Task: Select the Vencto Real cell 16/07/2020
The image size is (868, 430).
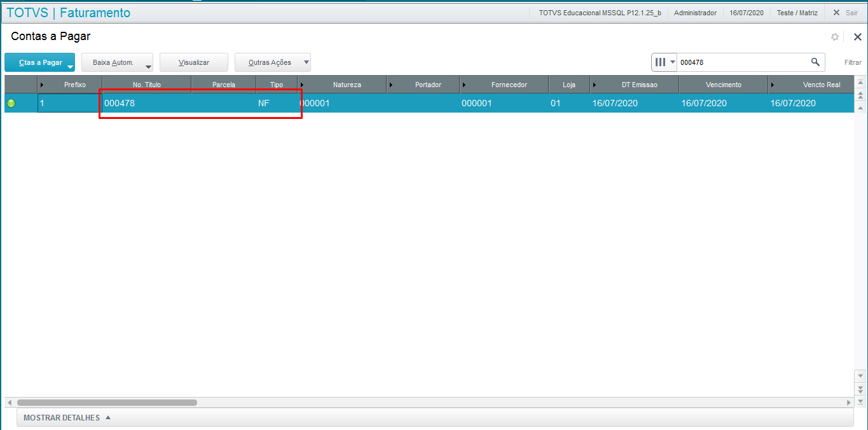Action: click(811, 103)
